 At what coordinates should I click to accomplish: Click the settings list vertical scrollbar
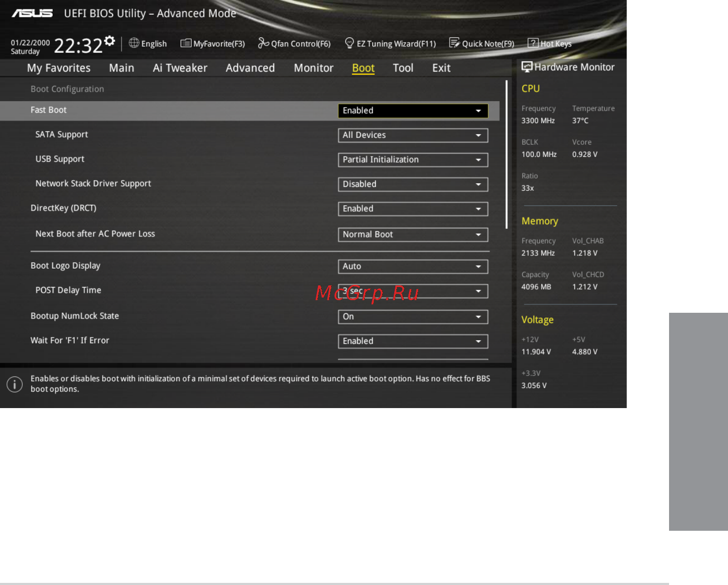[x=506, y=154]
